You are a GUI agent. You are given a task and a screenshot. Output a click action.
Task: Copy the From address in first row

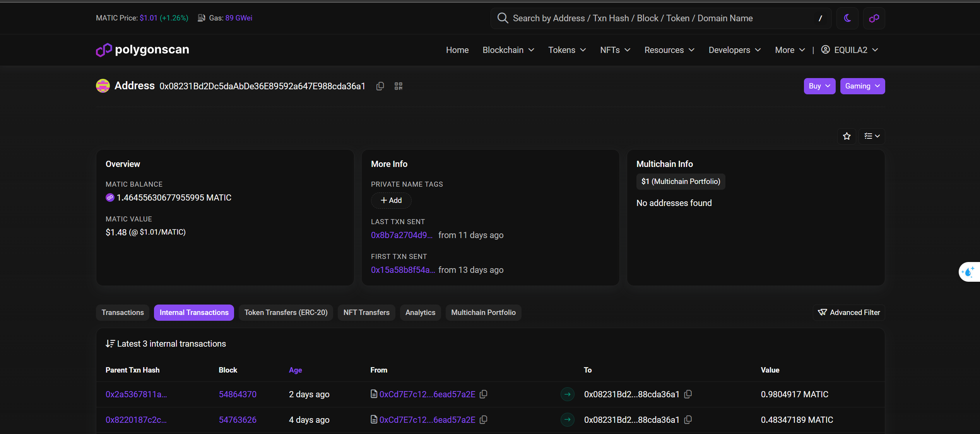tap(484, 394)
